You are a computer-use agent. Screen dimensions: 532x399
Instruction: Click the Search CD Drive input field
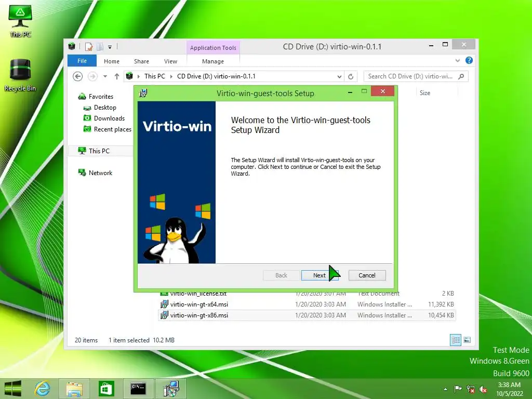click(x=410, y=76)
